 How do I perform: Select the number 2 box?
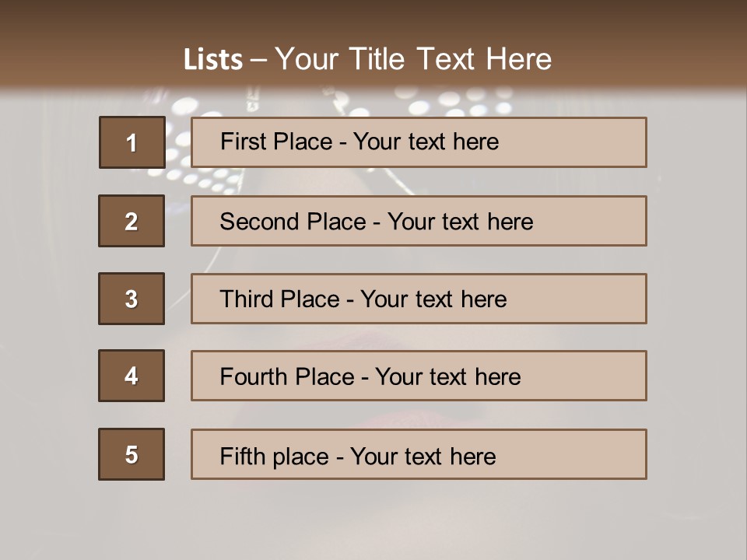click(132, 221)
